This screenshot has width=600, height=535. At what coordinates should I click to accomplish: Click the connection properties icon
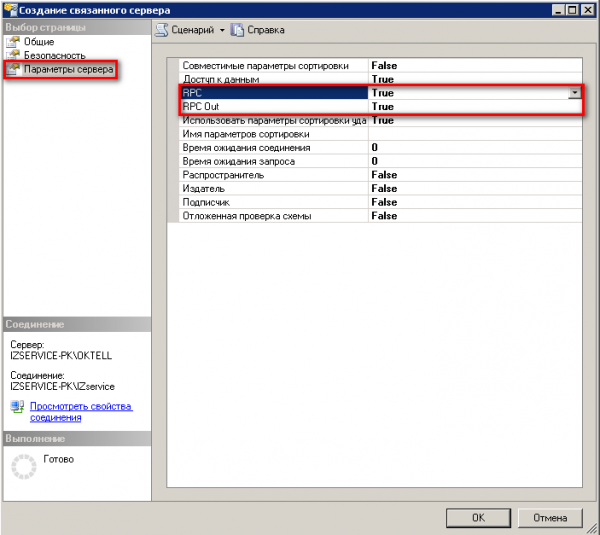(x=17, y=407)
